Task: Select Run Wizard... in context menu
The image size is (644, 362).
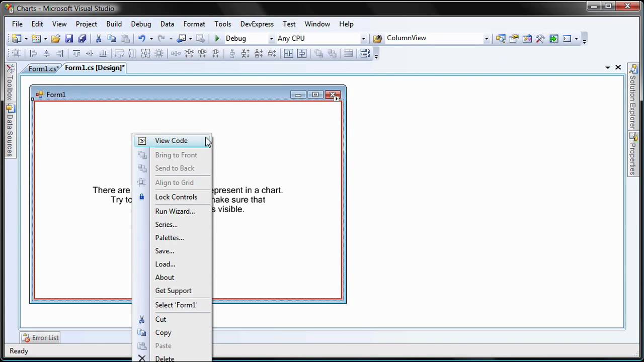Action: (172, 211)
